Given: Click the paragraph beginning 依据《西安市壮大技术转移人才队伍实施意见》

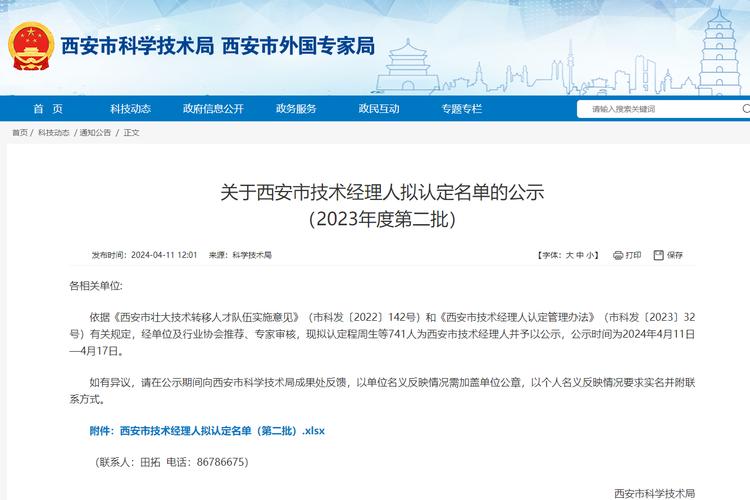Looking at the screenshot, I should click(382, 334).
